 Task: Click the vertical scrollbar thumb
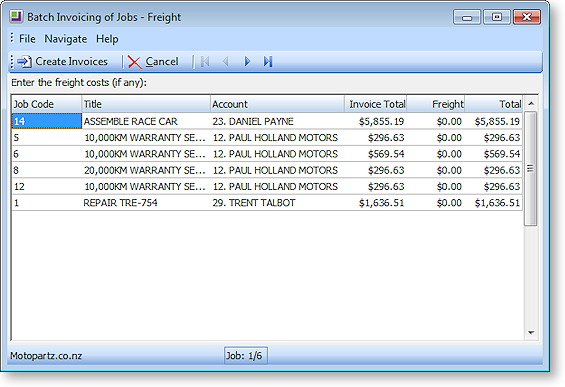point(530,168)
